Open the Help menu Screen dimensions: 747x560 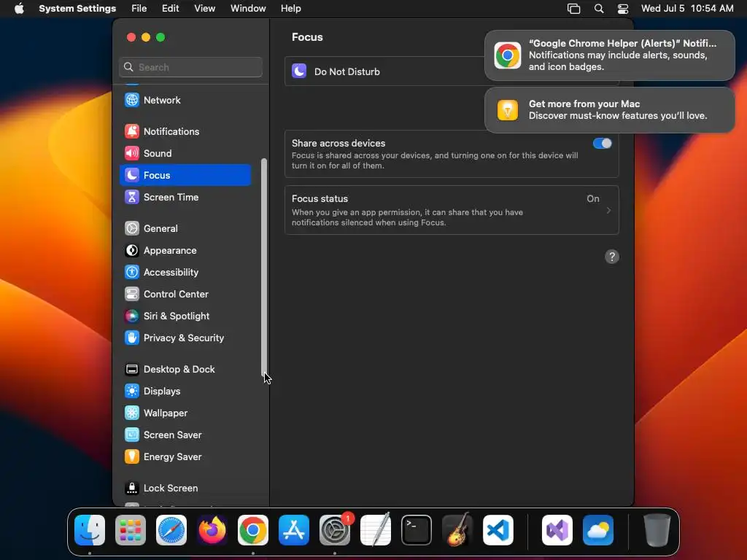[x=290, y=9]
